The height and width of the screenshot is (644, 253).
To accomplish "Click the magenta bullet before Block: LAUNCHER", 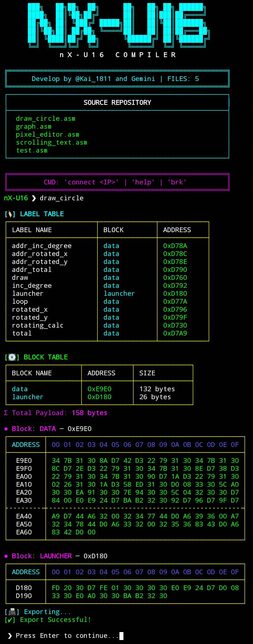I will (x=6, y=556).
